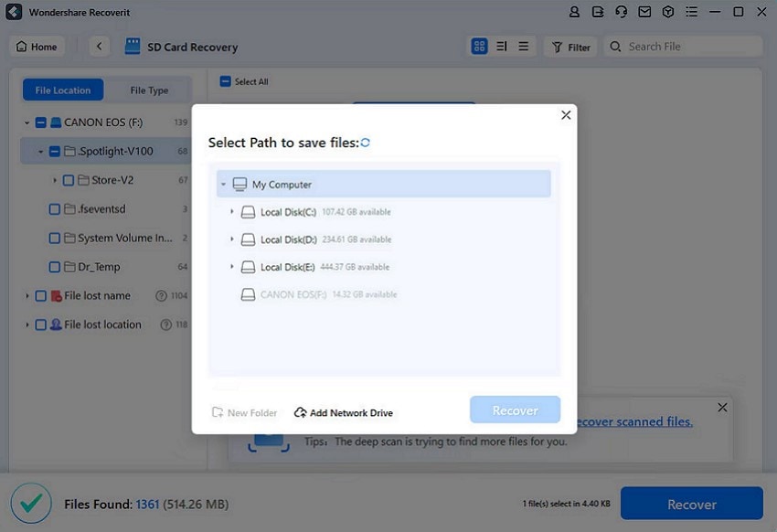Click the search magnifier icon

coord(615,47)
